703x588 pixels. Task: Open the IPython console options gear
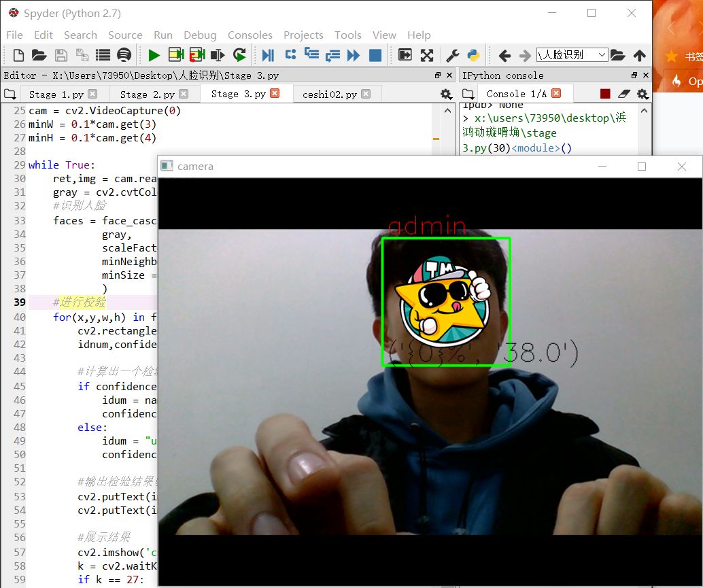(x=642, y=94)
